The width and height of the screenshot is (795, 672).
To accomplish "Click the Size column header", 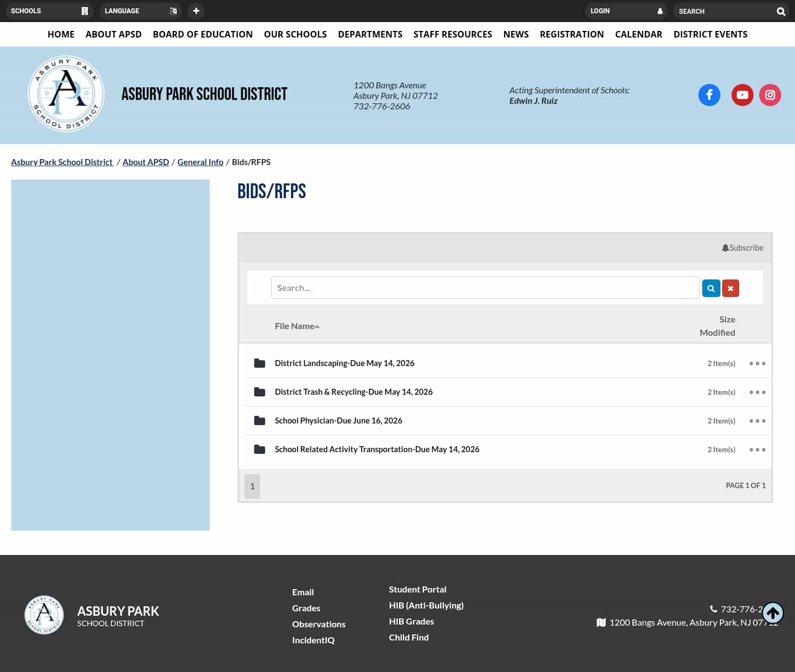I will click(727, 319).
